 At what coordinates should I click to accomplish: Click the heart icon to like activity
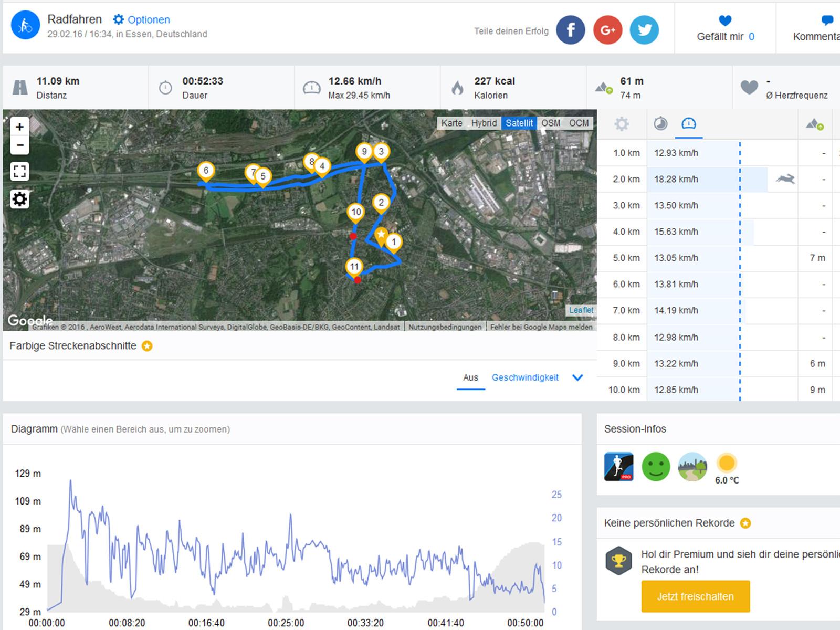[x=725, y=21]
